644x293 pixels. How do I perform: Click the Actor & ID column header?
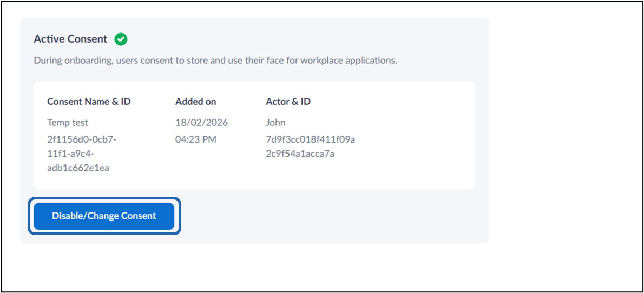click(x=288, y=102)
